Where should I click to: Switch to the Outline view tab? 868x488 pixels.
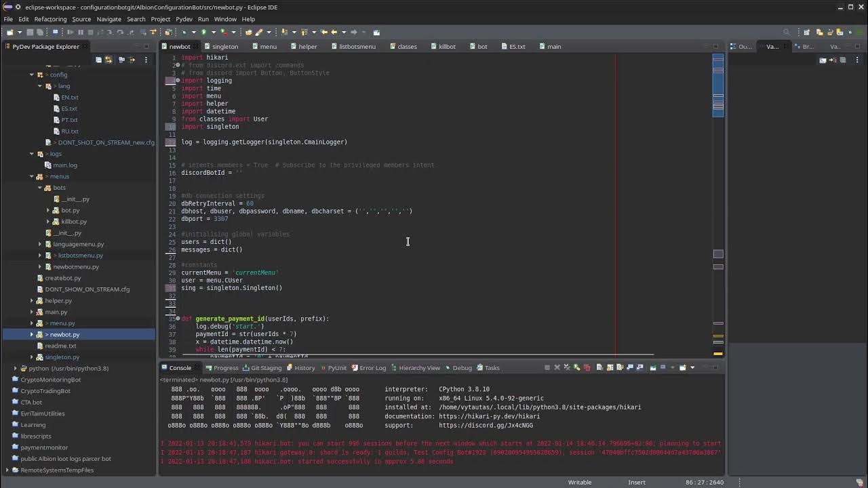tap(741, 47)
